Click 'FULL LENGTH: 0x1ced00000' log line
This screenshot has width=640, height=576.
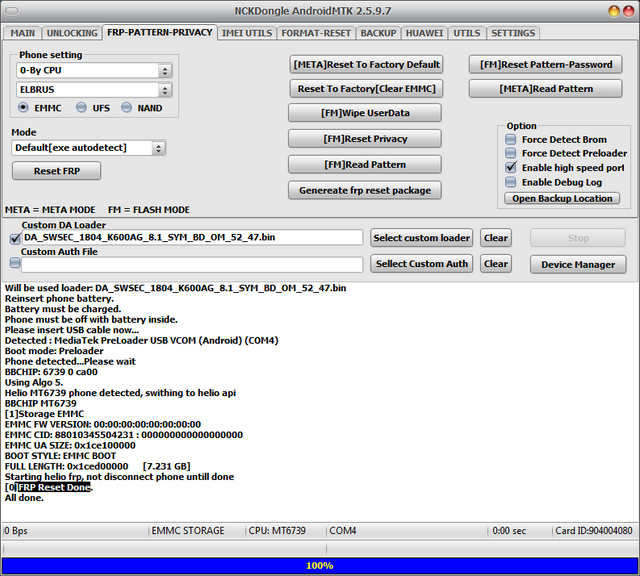(x=98, y=467)
